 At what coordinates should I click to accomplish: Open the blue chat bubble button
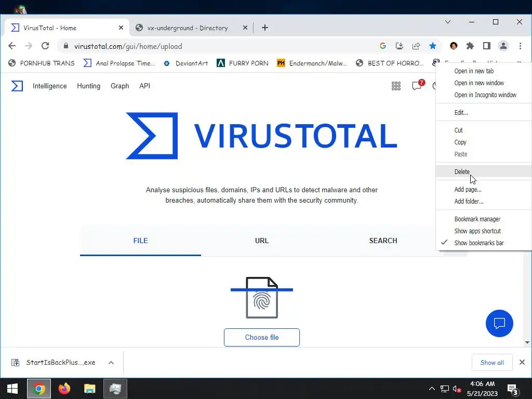pos(499,323)
